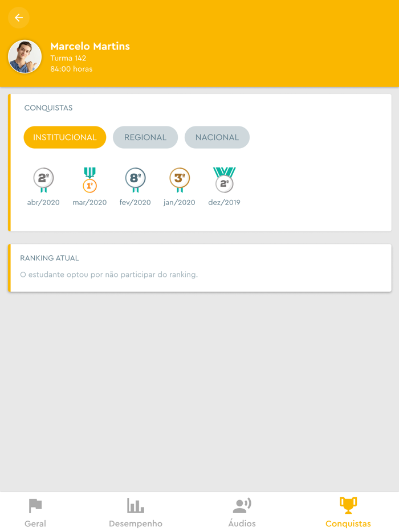Switch to the Nacional filter
This screenshot has width=399, height=532.
(x=217, y=137)
